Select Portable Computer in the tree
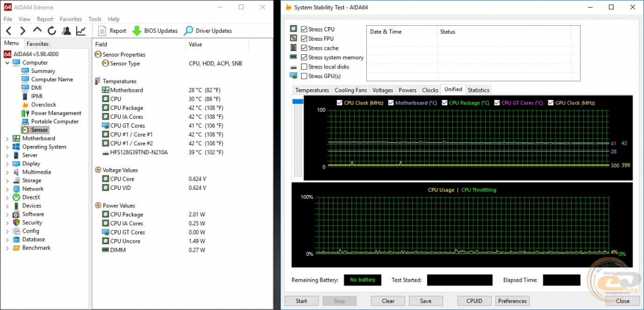 tap(55, 121)
